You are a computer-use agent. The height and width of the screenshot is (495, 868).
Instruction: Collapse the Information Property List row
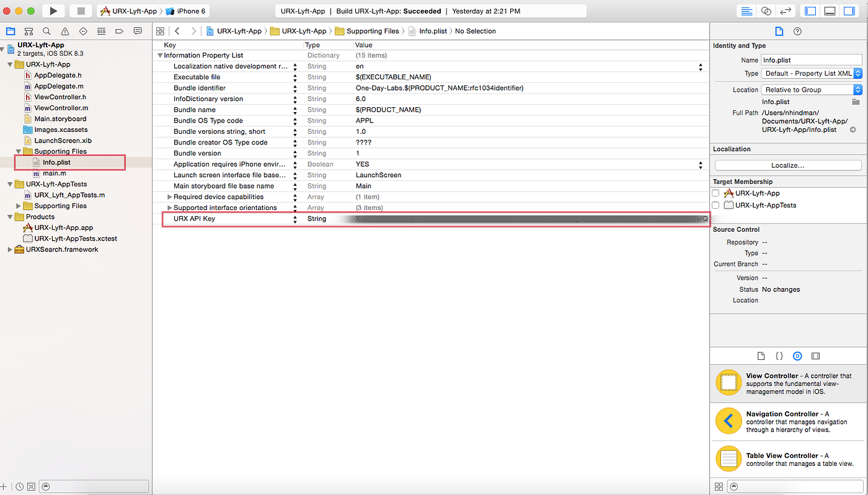click(x=160, y=55)
